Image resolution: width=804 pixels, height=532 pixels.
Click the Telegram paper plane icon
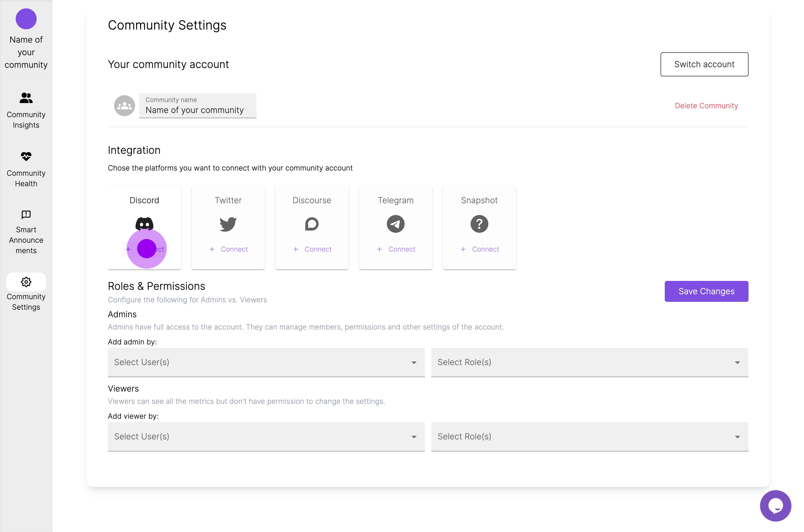coord(395,224)
